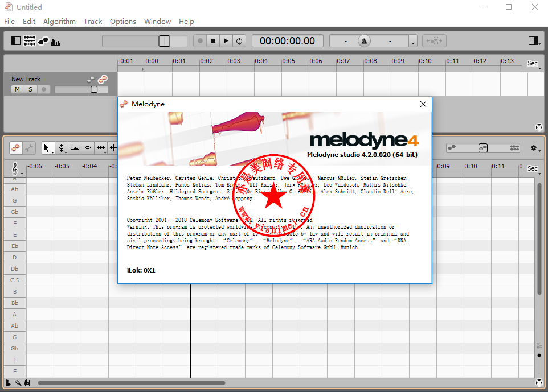
Task: Open the Sec time ruler unit dropdown
Action: pos(533,63)
